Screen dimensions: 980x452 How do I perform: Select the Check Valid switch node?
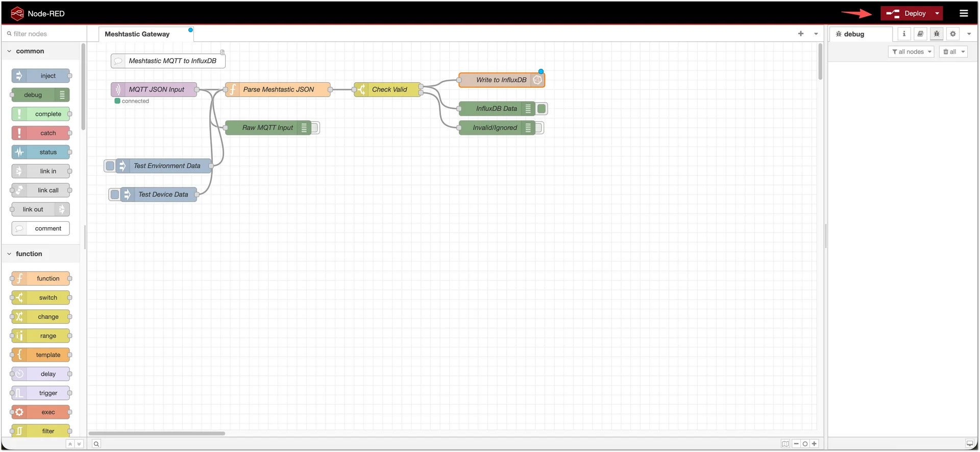[x=387, y=89]
